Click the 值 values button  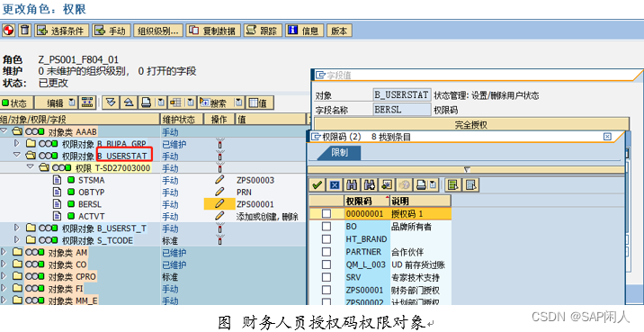pos(261,103)
